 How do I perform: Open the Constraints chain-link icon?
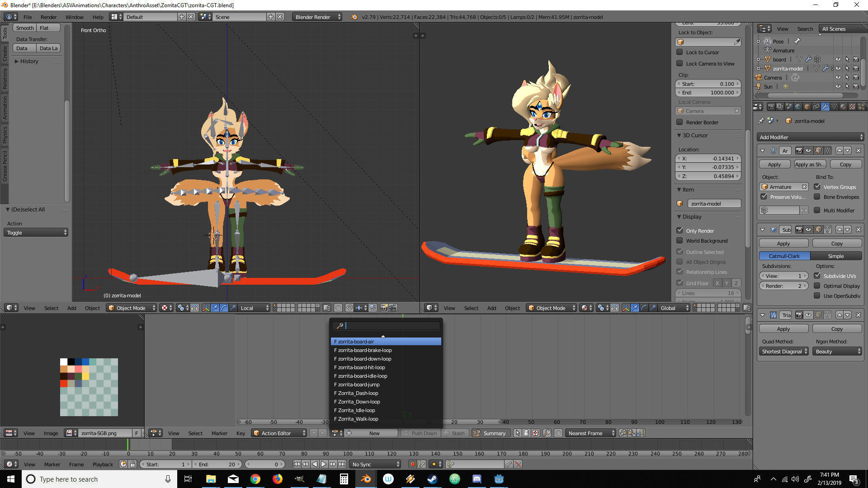(x=816, y=107)
